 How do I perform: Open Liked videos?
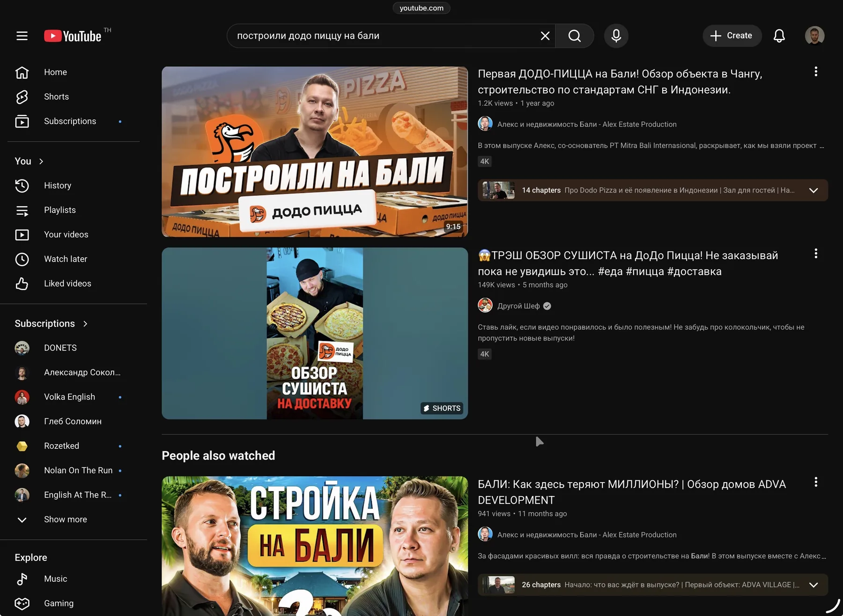[74, 283]
